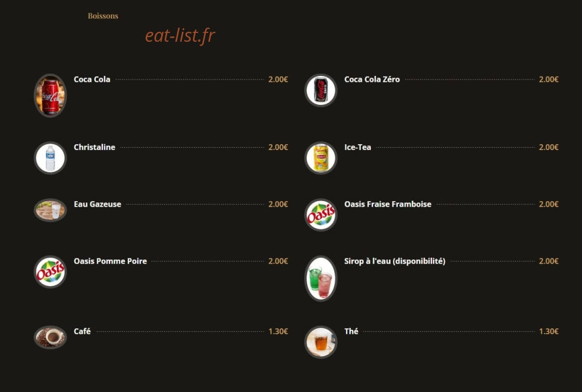This screenshot has width=582, height=392.
Task: Click the Oasis Fraise Framboise label
Action: (x=388, y=204)
